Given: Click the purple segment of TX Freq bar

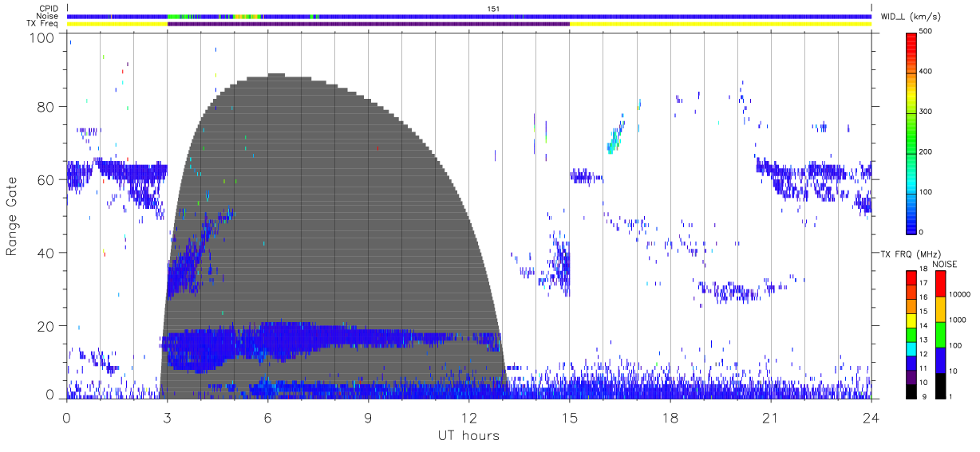Looking at the screenshot, I should click(368, 24).
